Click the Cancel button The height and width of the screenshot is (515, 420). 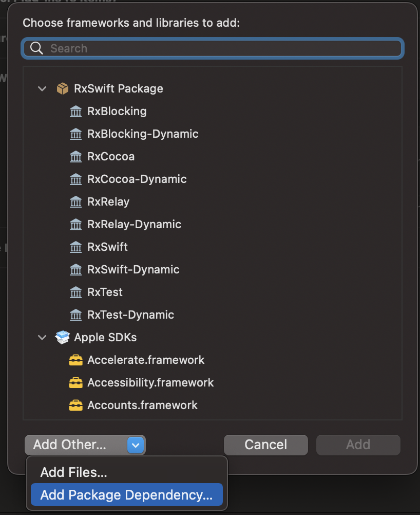[x=266, y=445]
